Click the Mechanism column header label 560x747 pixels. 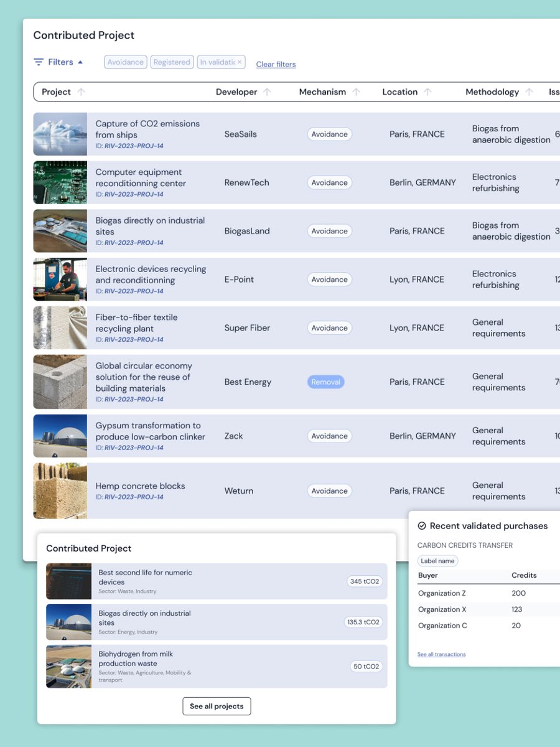click(x=322, y=92)
